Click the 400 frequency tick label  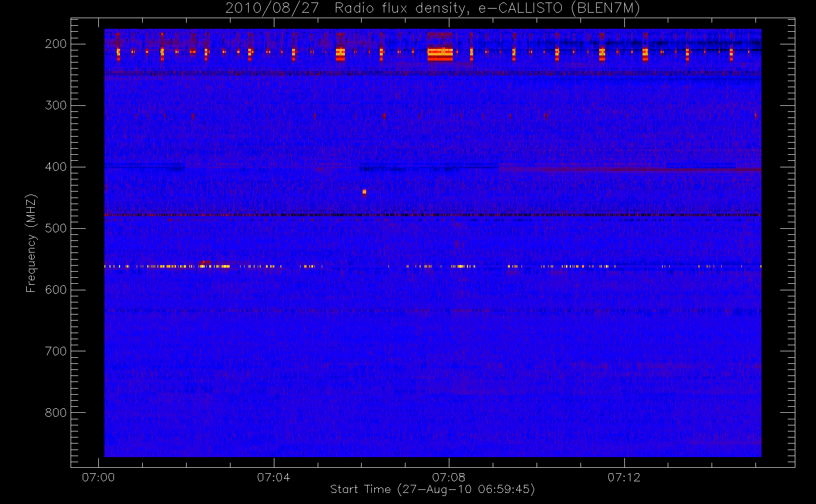(56, 167)
